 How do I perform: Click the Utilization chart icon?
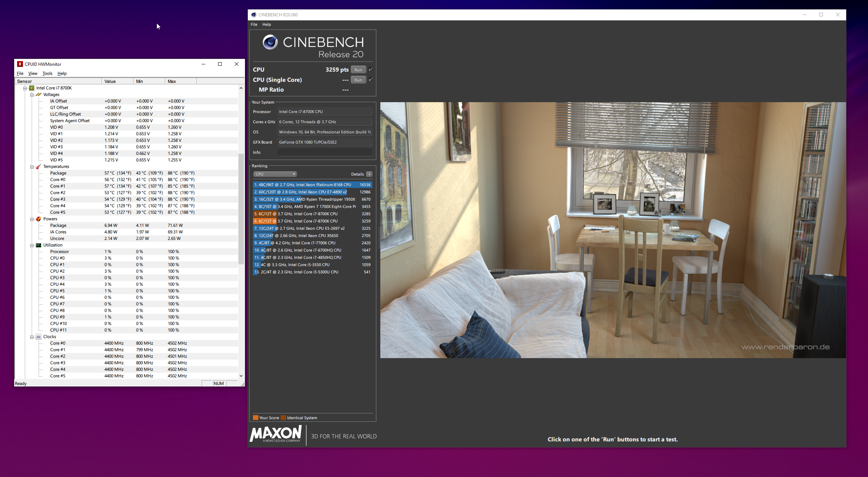click(39, 245)
